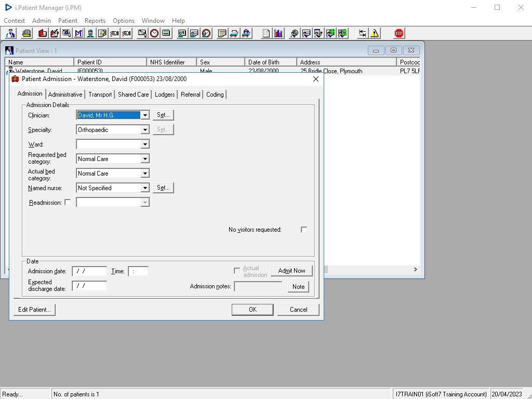The image size is (532, 399).
Task: Click the person with pencil form icon
Action: pyautogui.click(x=318, y=33)
